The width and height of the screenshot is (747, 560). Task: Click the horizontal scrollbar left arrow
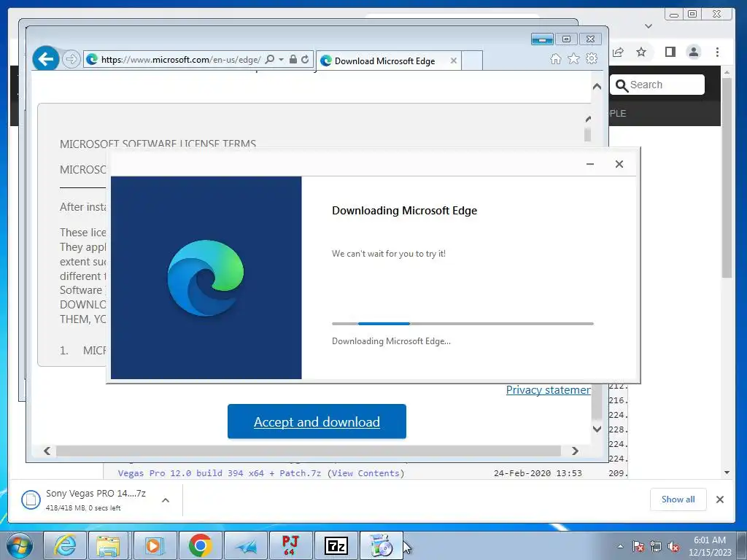coord(47,451)
